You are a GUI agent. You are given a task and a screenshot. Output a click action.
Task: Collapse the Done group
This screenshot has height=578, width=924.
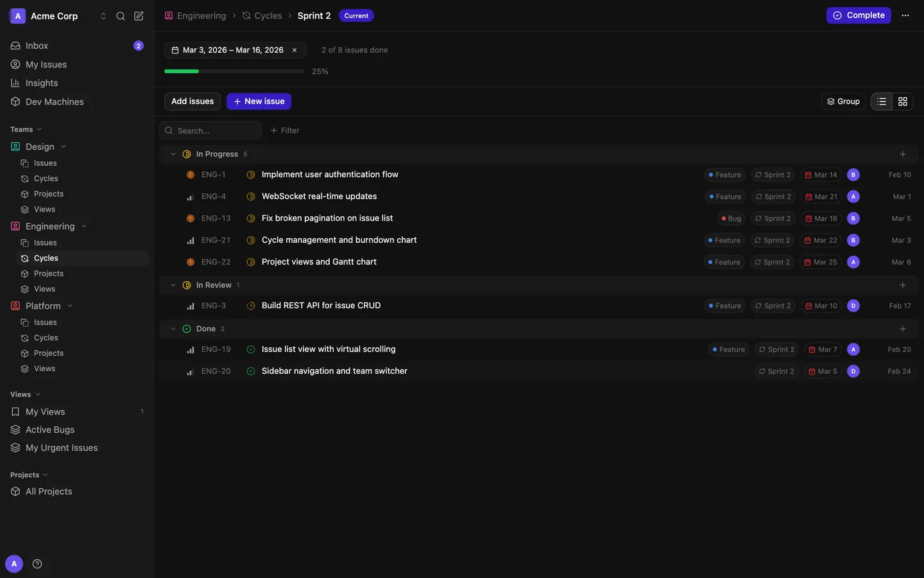pos(173,329)
